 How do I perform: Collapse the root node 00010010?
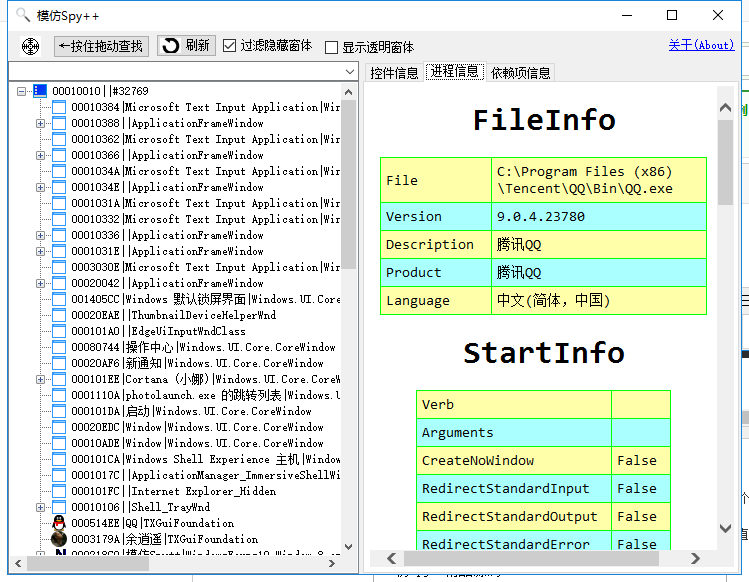pyautogui.click(x=21, y=91)
